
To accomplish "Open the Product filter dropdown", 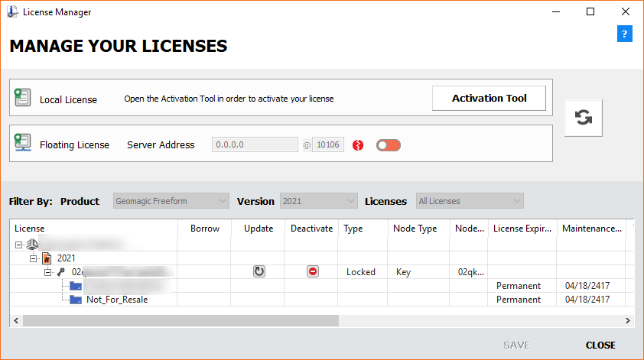I will click(171, 201).
